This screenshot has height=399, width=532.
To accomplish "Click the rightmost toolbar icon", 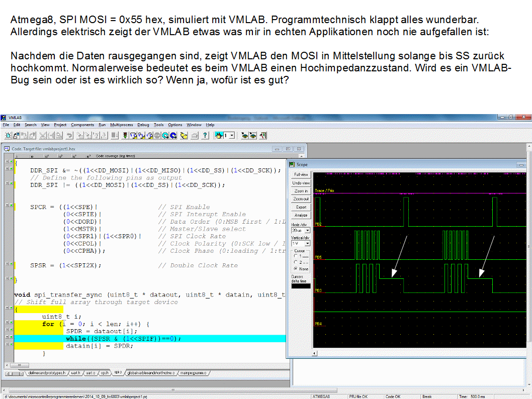I will pyautogui.click(x=263, y=135).
